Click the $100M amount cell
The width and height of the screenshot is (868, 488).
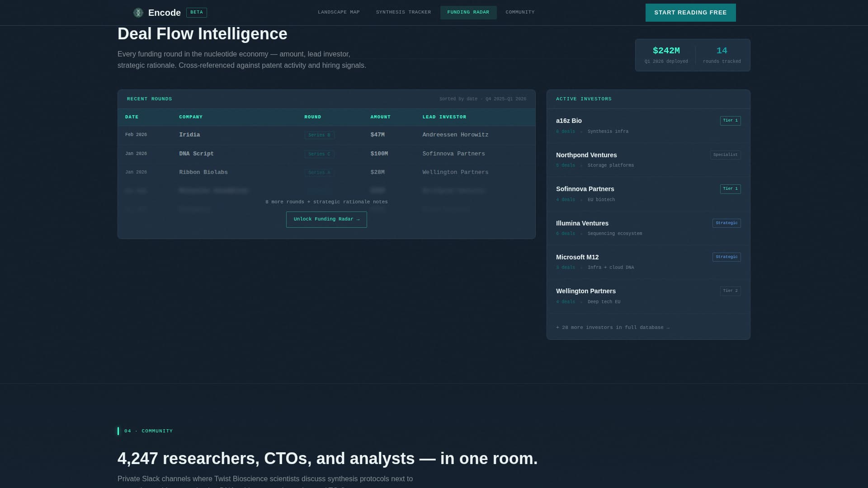[x=379, y=154]
